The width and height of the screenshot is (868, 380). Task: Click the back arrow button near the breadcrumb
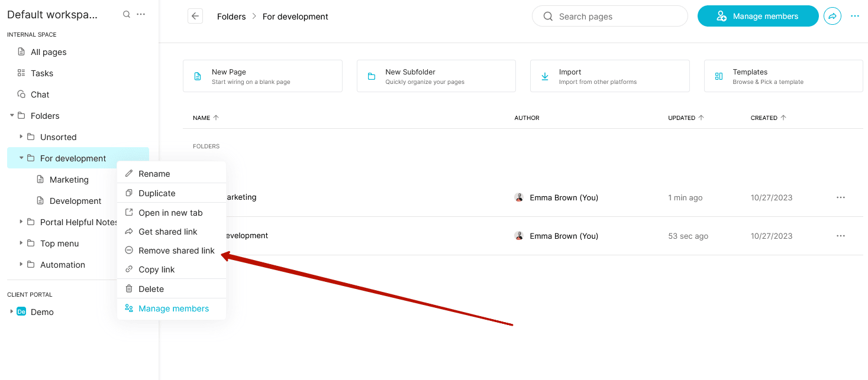tap(195, 17)
